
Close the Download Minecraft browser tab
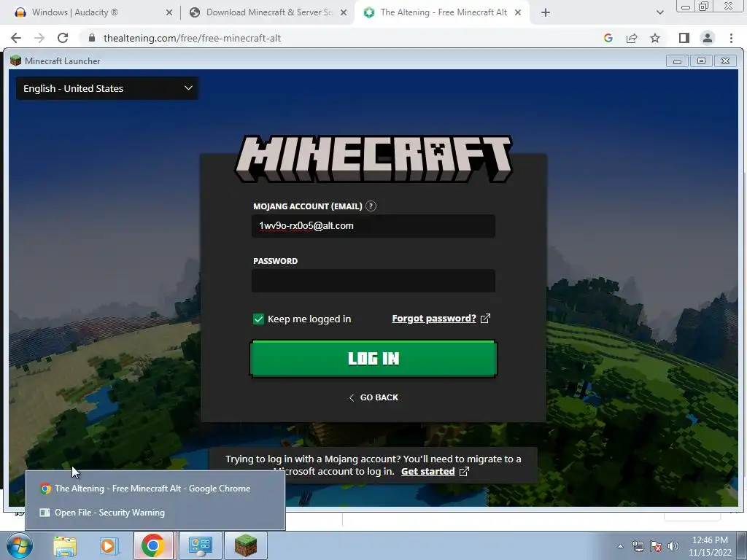[344, 13]
